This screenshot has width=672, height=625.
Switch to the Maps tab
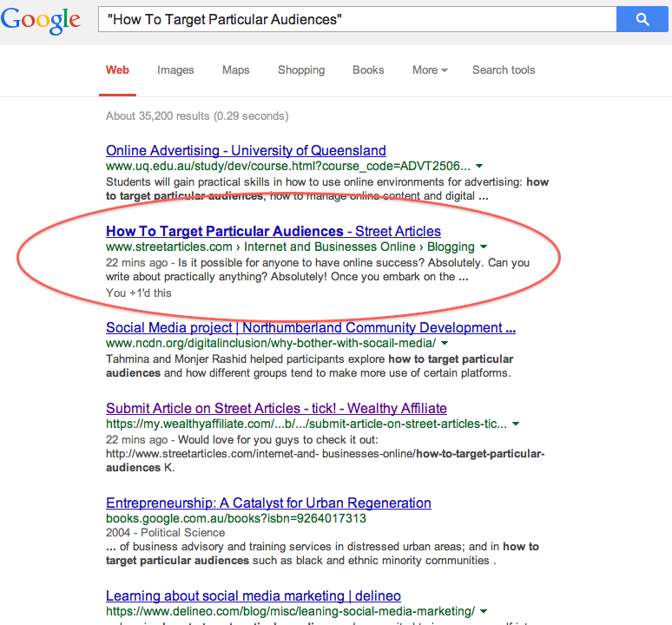click(x=235, y=69)
